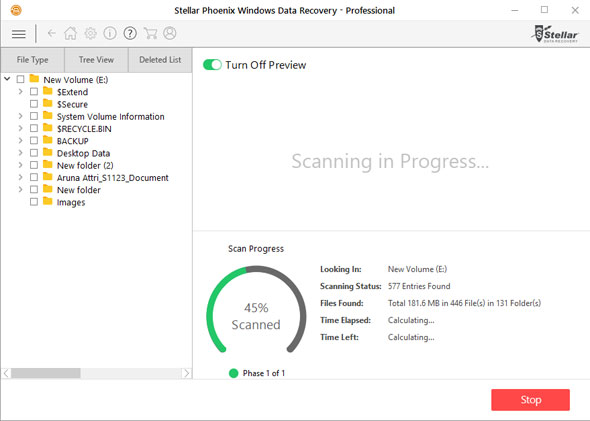The height and width of the screenshot is (421, 590).
Task: Maximize the application window
Action: 544,10
